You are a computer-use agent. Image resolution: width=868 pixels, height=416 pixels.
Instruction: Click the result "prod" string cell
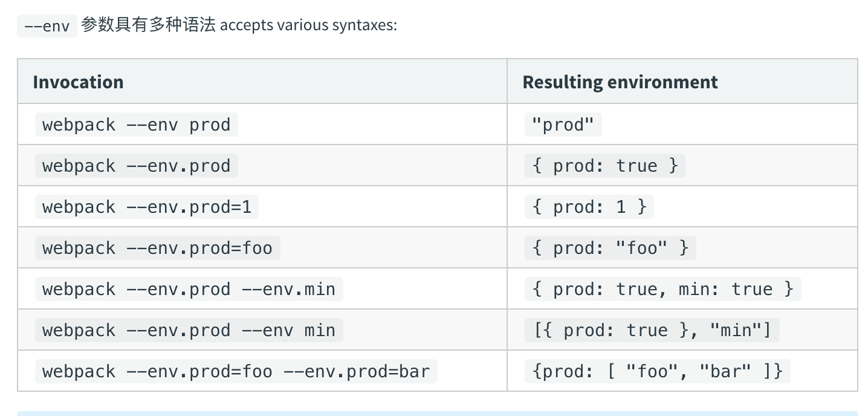(563, 125)
